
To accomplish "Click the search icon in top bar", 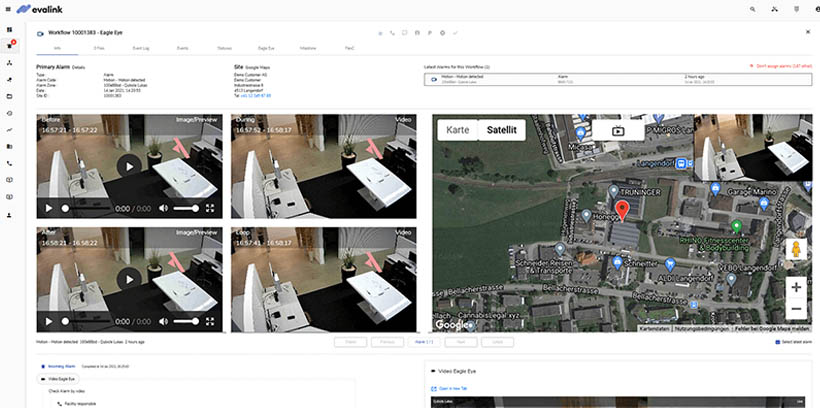I will point(752,9).
